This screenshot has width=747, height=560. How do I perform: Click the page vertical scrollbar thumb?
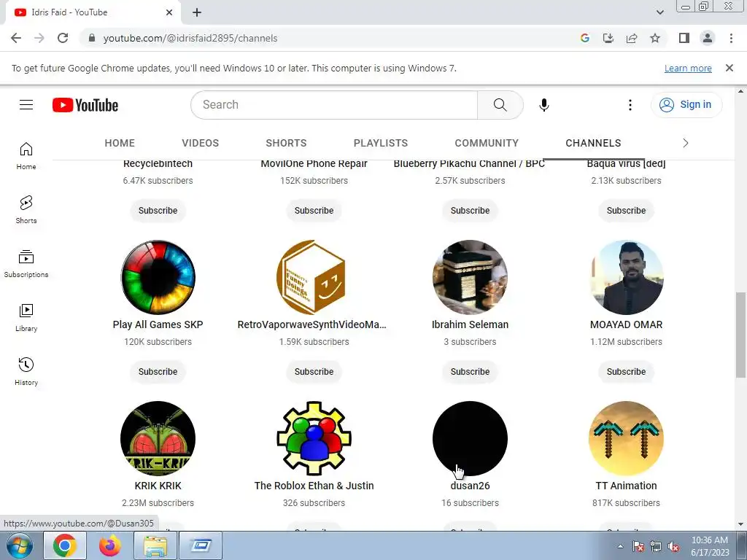pos(741,335)
